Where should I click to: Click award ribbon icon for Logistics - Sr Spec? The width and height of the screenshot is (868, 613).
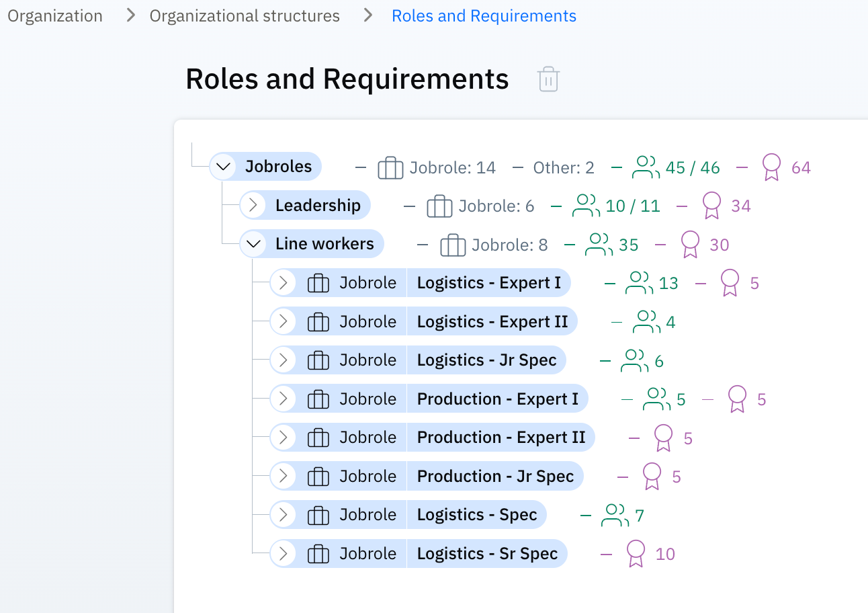pos(636,554)
